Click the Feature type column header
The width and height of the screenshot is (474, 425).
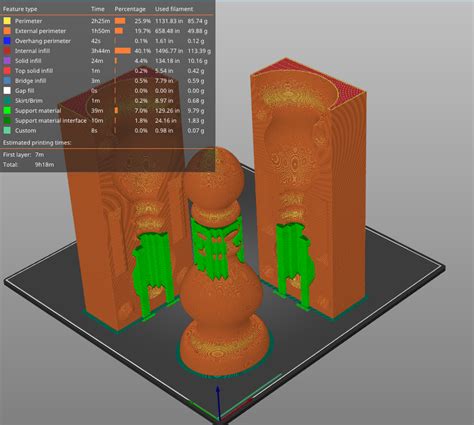coord(20,9)
